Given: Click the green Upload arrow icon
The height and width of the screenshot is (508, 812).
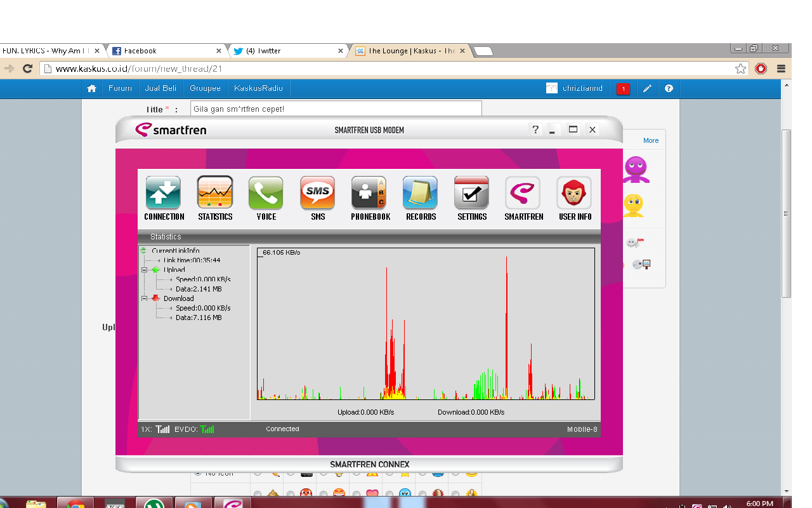Looking at the screenshot, I should click(155, 270).
